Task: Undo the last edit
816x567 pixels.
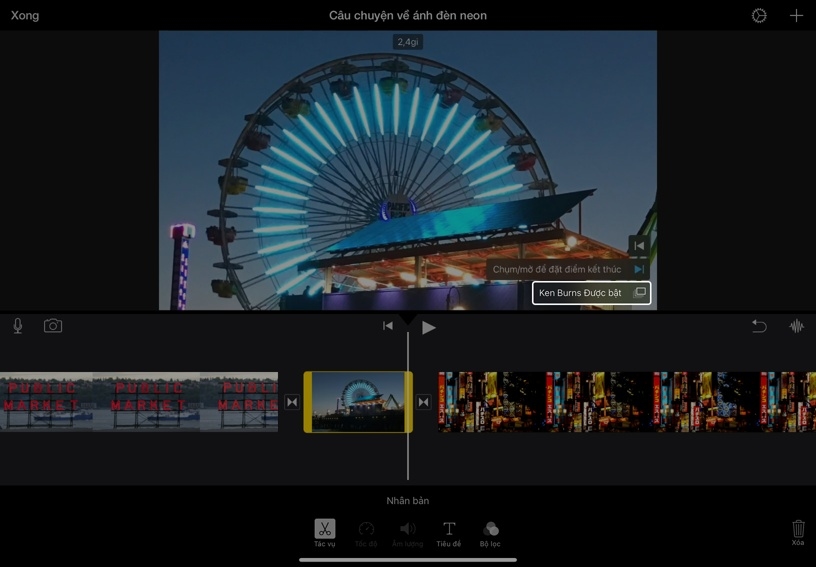Action: [x=759, y=326]
